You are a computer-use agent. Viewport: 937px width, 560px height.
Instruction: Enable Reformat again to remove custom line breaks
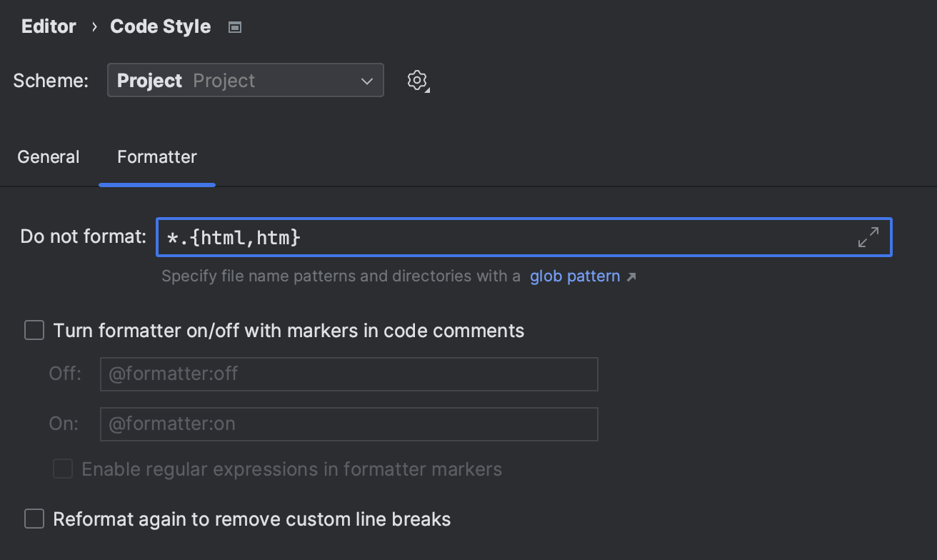pos(34,519)
